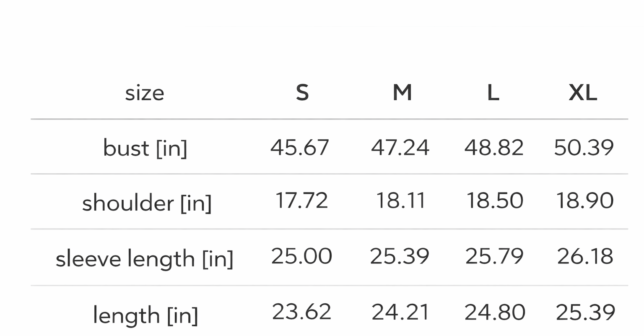This screenshot has height=336, width=644.
Task: Select the L size column header
Action: click(493, 93)
